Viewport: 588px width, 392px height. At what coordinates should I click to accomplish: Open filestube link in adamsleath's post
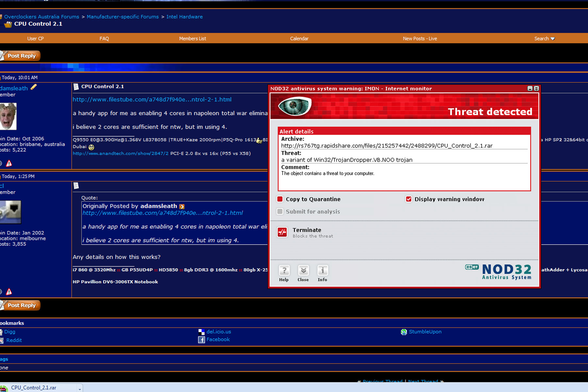[152, 99]
